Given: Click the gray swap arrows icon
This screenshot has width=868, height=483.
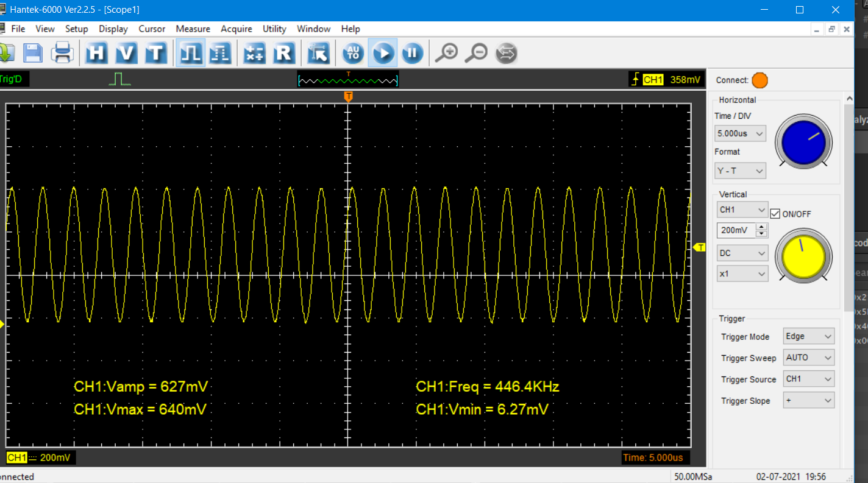Looking at the screenshot, I should pos(506,53).
